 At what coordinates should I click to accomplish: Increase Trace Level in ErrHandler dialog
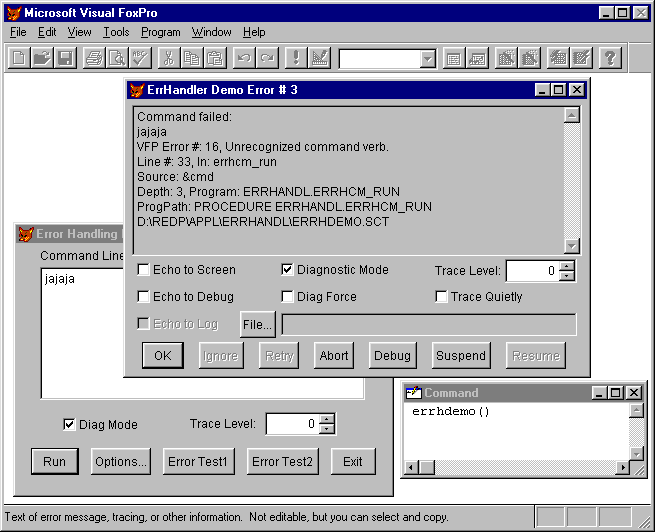tap(566, 266)
